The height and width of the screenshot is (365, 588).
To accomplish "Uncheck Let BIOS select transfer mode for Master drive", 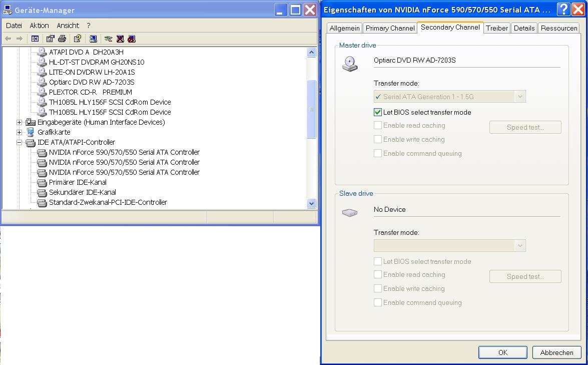I will click(x=378, y=112).
